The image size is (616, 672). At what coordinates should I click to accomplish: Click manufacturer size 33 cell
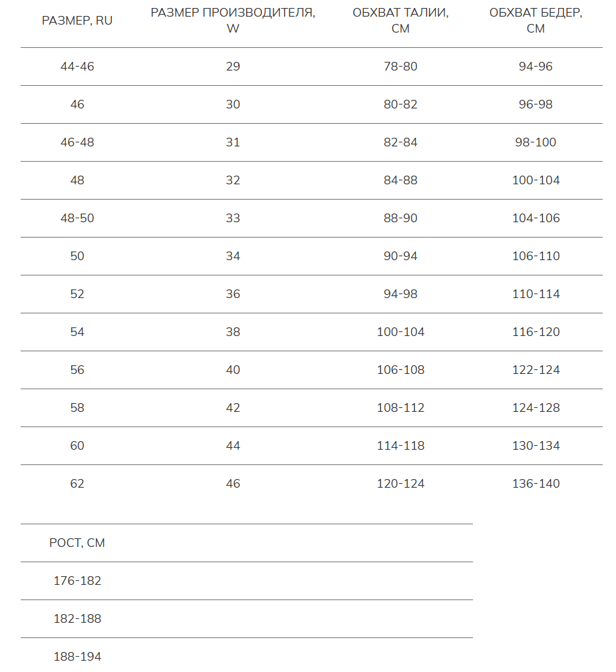point(233,218)
